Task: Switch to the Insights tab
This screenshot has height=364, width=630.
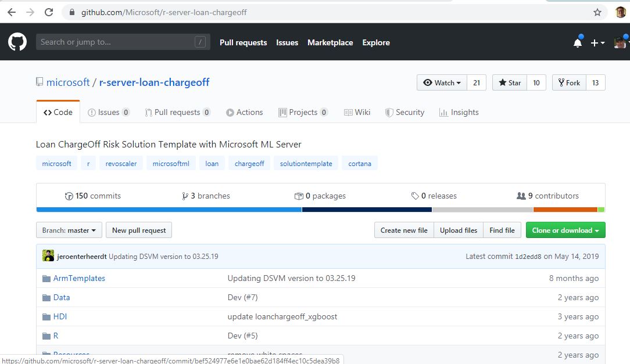Action: tap(459, 113)
